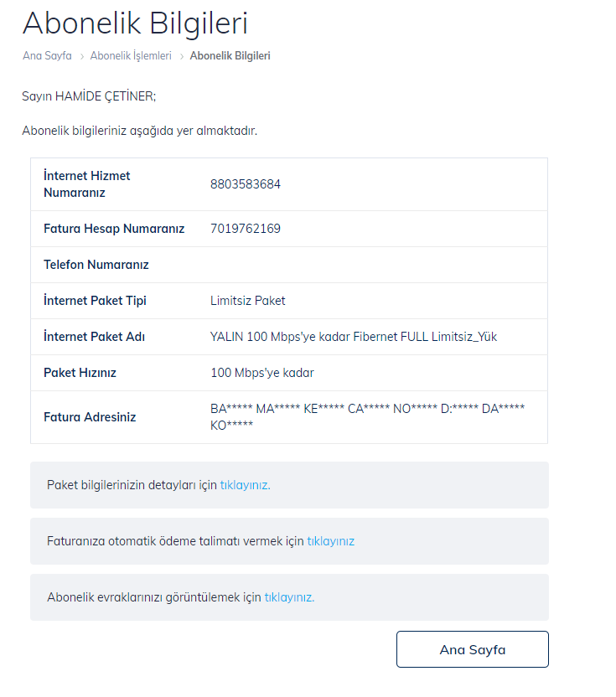Click the Limitsiz Paket value
The height and width of the screenshot is (697, 616).
point(248,301)
